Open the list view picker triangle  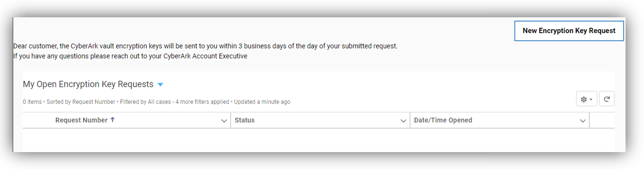(160, 84)
